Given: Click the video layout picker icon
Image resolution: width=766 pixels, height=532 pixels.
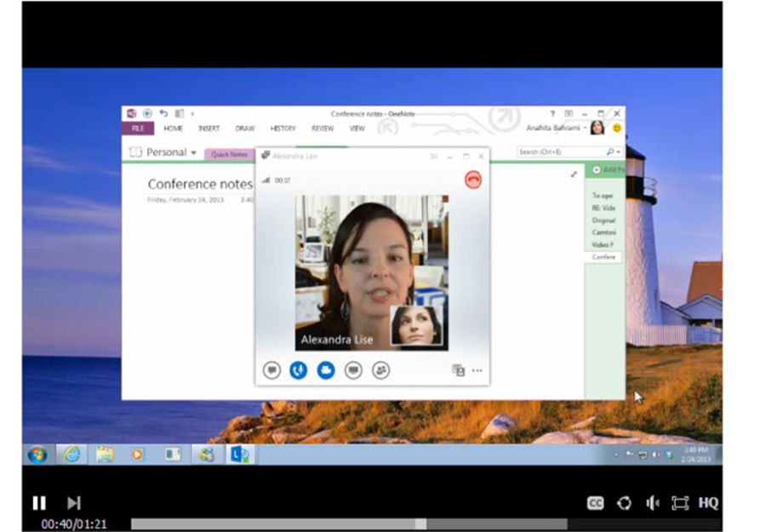Looking at the screenshot, I should coord(458,370).
